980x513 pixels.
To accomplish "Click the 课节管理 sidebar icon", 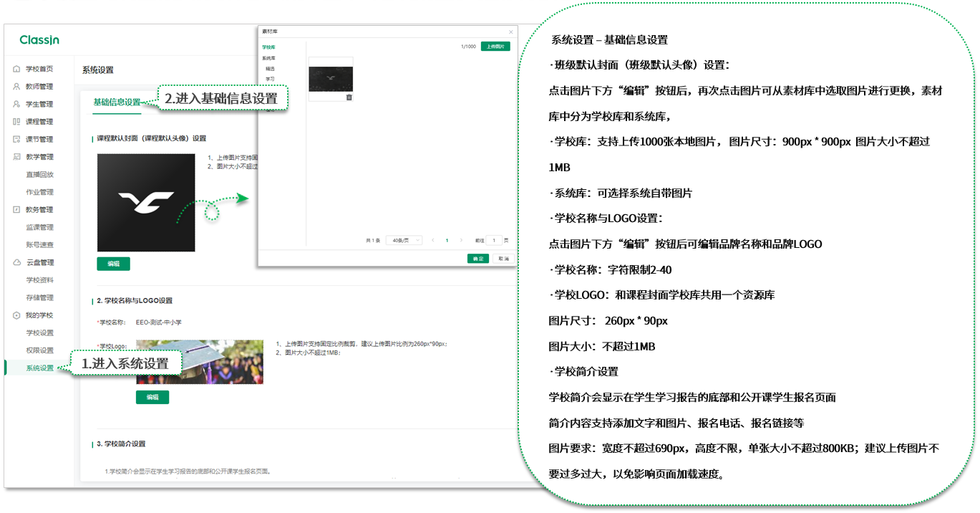I will (16, 139).
